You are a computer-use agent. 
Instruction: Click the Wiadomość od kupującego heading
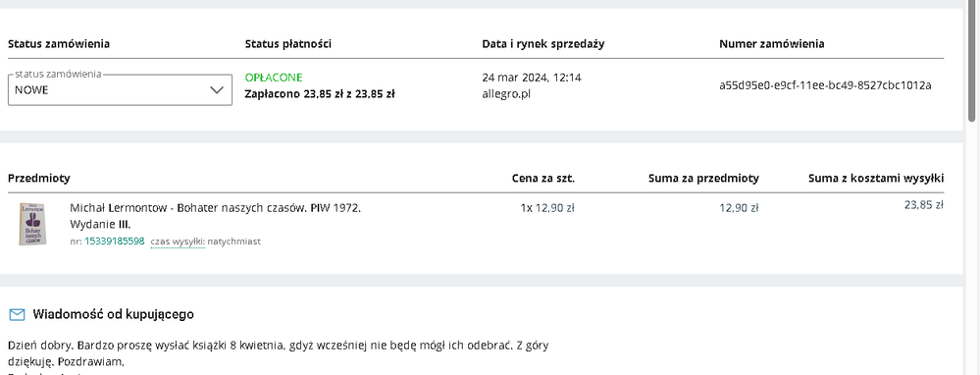click(x=113, y=314)
